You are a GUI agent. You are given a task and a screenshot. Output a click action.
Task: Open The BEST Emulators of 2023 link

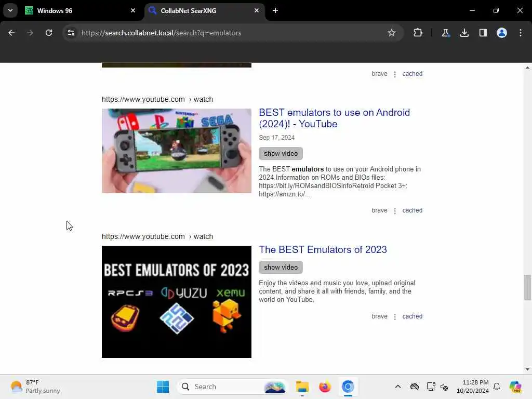tap(323, 250)
